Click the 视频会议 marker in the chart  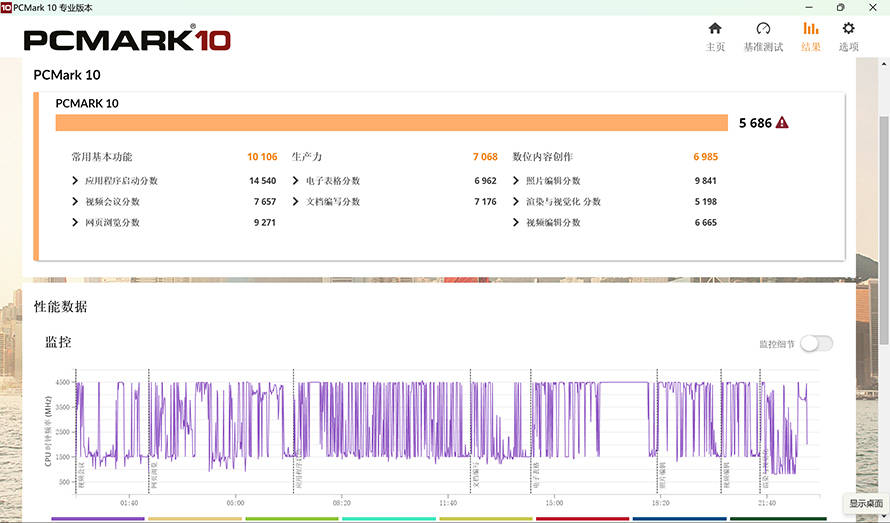click(x=81, y=475)
